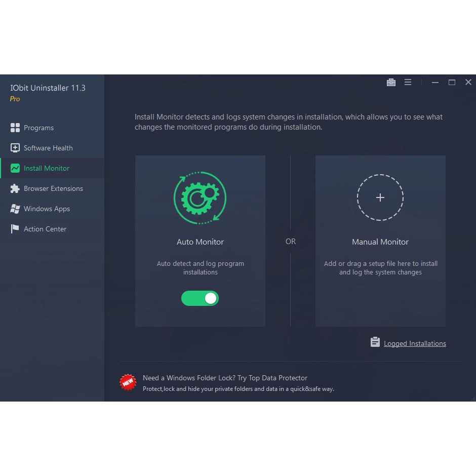Viewport: 476px width, 476px height.
Task: Go to Browser Extensions section
Action: pos(53,188)
